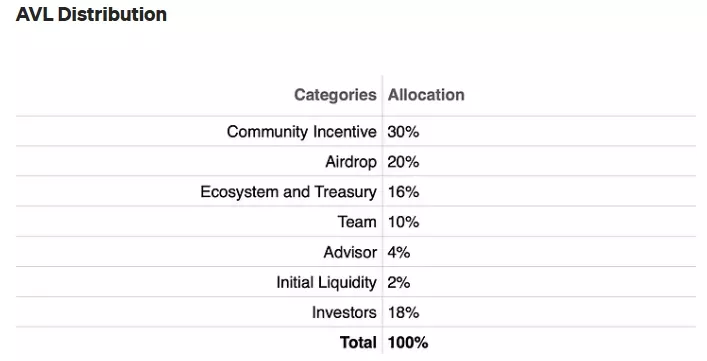Select the Categories column header
The height and width of the screenshot is (361, 707).
point(335,95)
